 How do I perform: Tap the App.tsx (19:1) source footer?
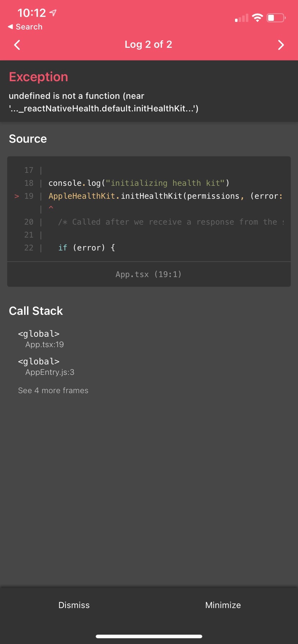click(x=149, y=274)
